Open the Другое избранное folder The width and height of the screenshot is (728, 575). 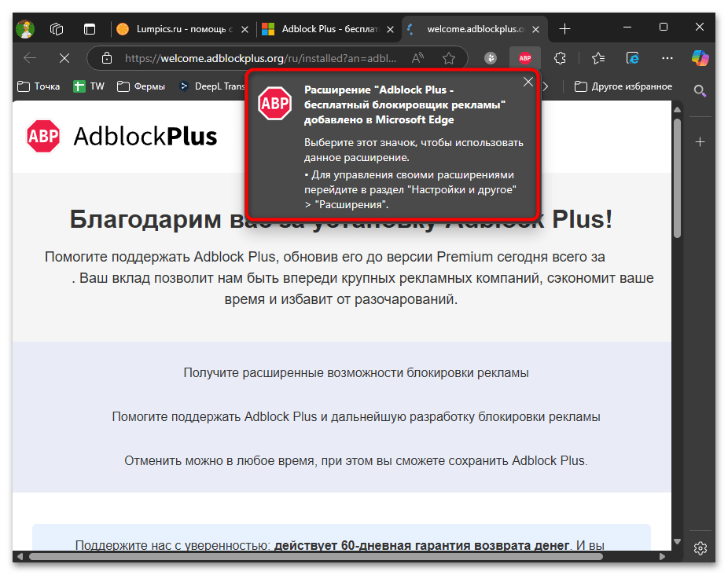tap(623, 86)
